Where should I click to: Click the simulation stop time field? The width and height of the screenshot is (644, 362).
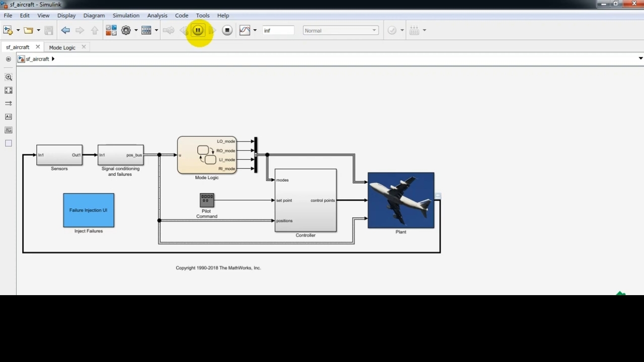tap(278, 31)
